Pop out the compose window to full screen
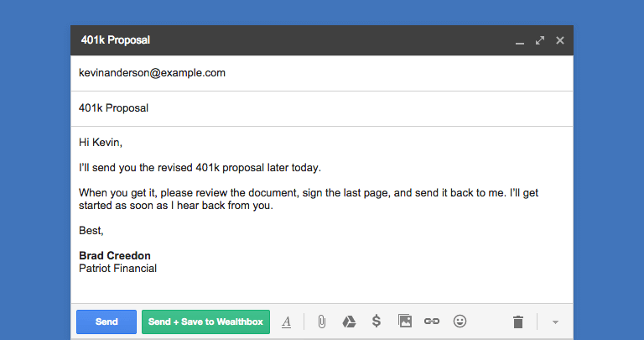644x340 pixels. [540, 40]
